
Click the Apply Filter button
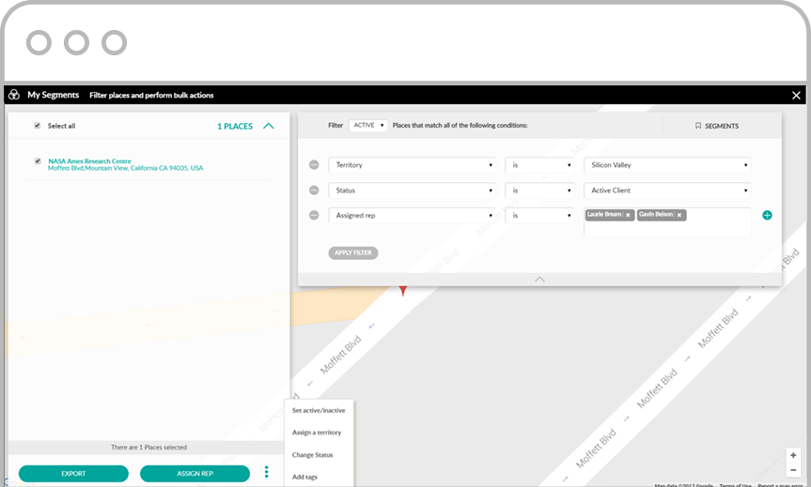(x=353, y=253)
